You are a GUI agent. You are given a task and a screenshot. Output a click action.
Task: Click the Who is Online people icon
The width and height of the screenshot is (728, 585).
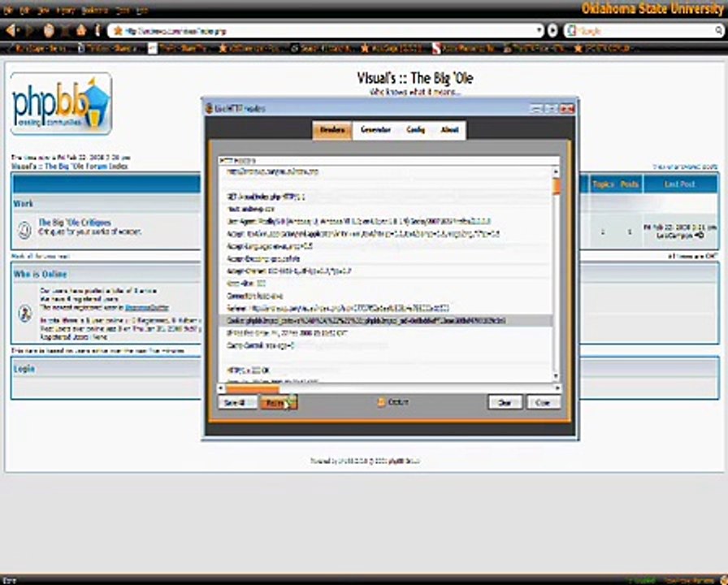click(x=25, y=314)
